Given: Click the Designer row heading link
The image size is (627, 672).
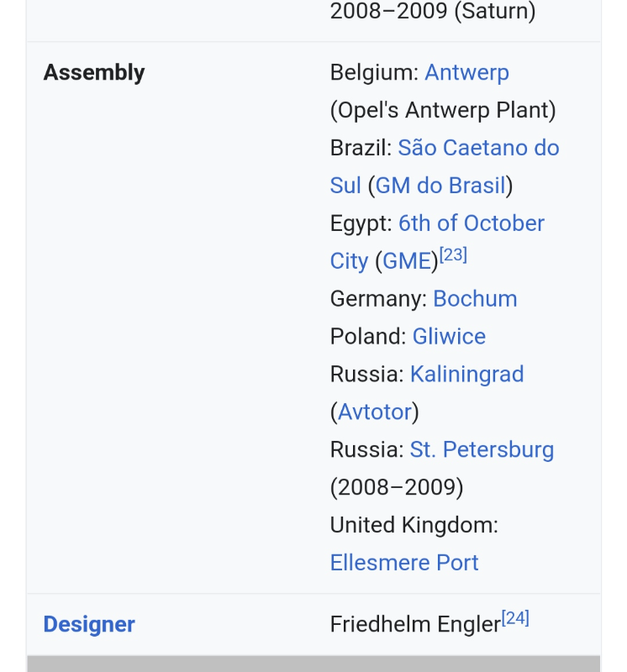Looking at the screenshot, I should tap(89, 625).
